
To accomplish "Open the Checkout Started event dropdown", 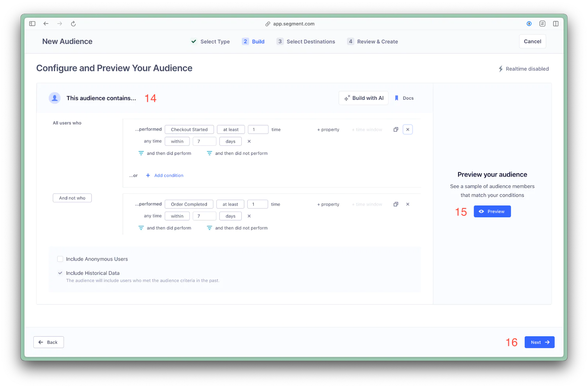I will 189,130.
